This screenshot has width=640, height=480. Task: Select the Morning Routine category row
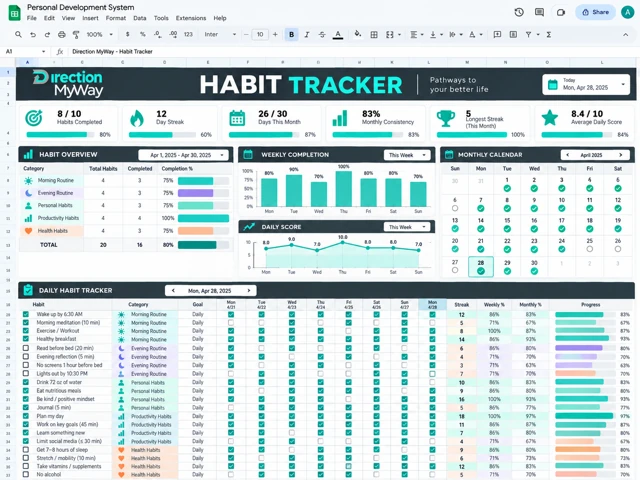125,180
